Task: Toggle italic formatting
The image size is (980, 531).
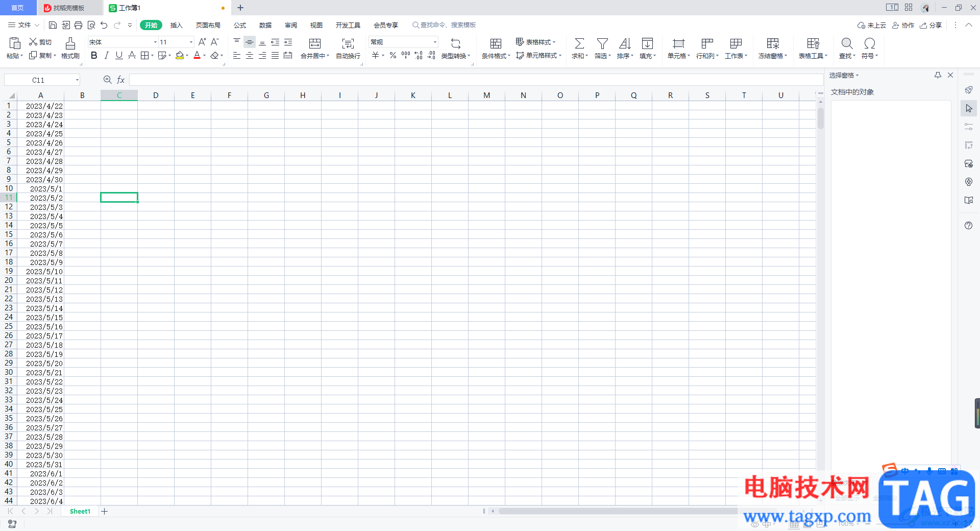Action: (x=107, y=55)
